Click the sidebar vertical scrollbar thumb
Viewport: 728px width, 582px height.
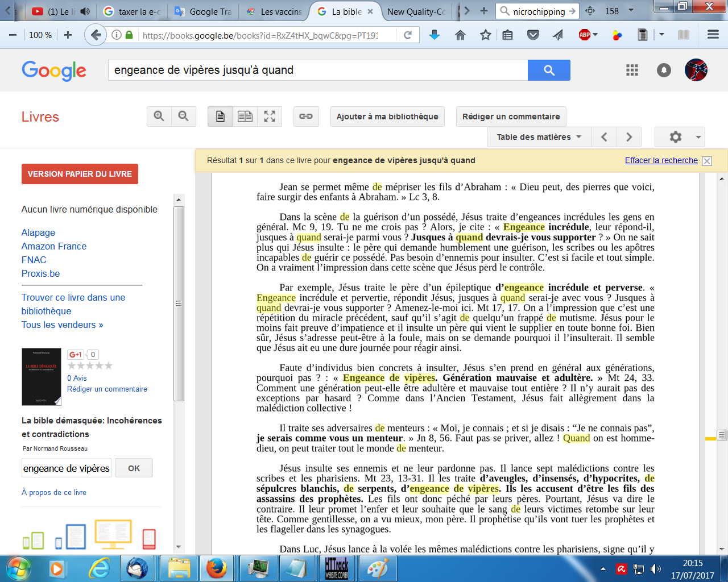(179, 304)
